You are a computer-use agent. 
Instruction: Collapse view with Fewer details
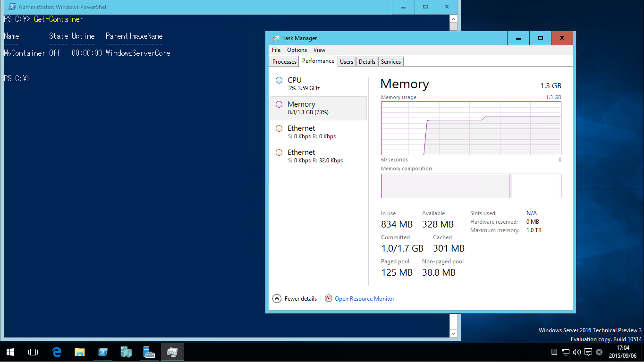tap(295, 298)
